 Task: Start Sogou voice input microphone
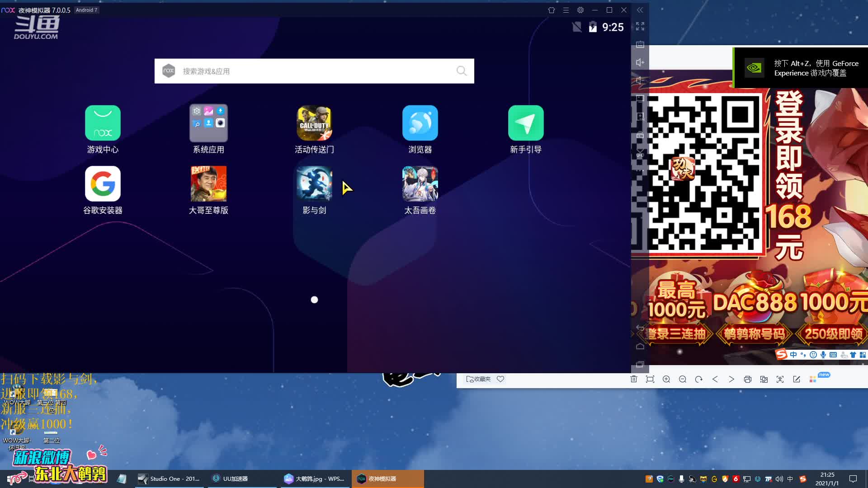pos(823,355)
